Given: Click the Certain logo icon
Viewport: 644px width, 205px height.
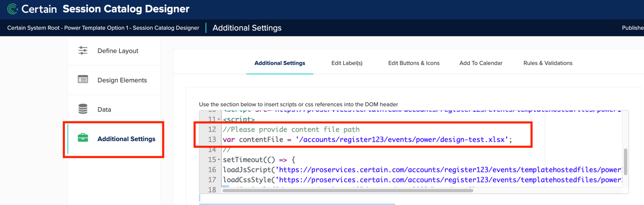Looking at the screenshot, I should (13, 9).
